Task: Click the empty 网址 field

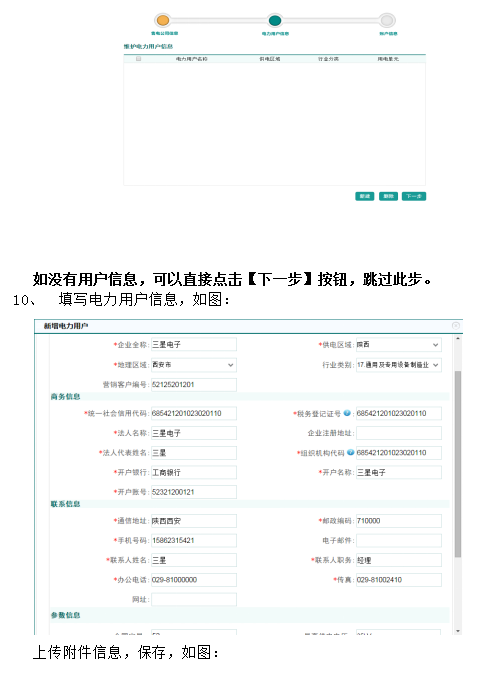Action: click(194, 599)
